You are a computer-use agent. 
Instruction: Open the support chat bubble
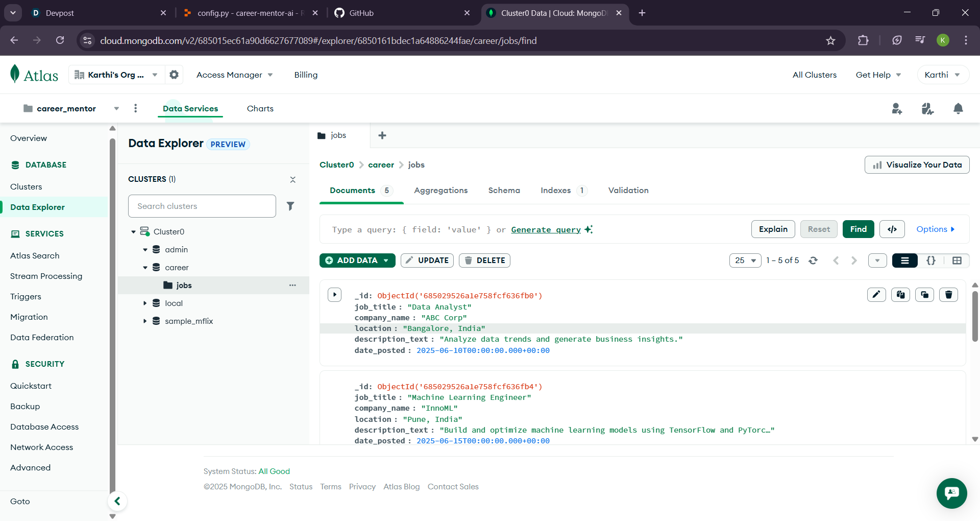click(x=951, y=493)
